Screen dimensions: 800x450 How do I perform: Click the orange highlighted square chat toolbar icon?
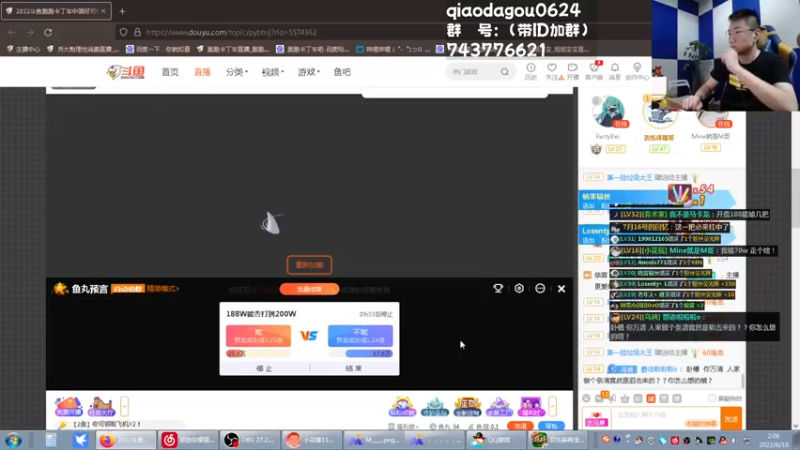(x=651, y=398)
